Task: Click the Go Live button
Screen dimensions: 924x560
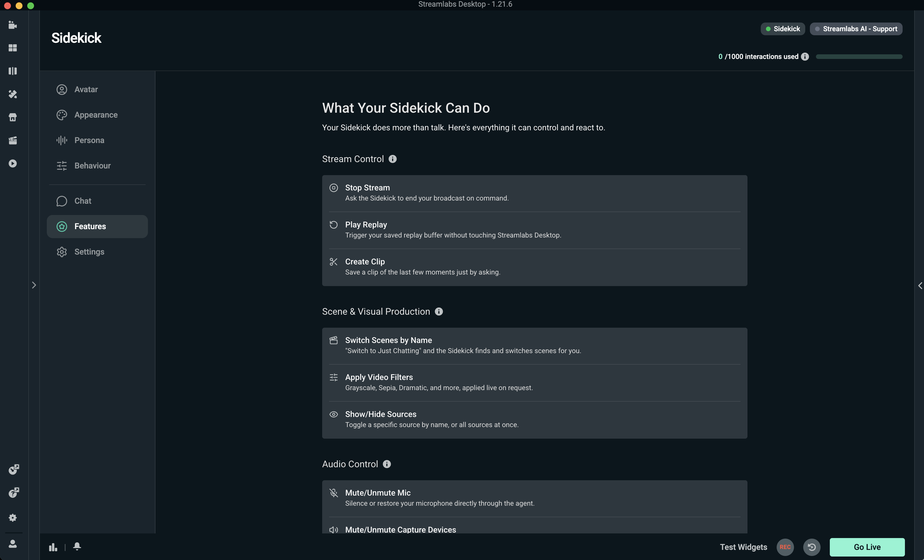Action: (867, 547)
